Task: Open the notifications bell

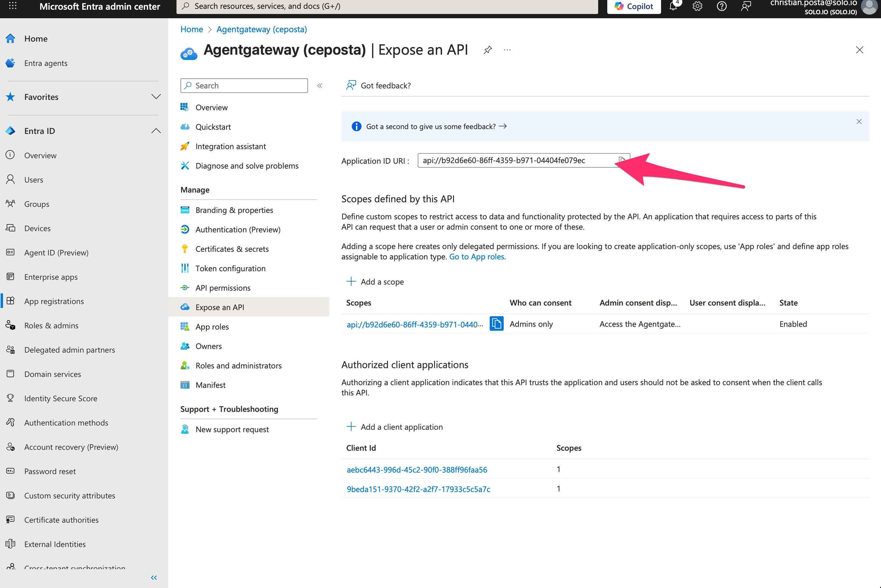Action: (x=673, y=6)
